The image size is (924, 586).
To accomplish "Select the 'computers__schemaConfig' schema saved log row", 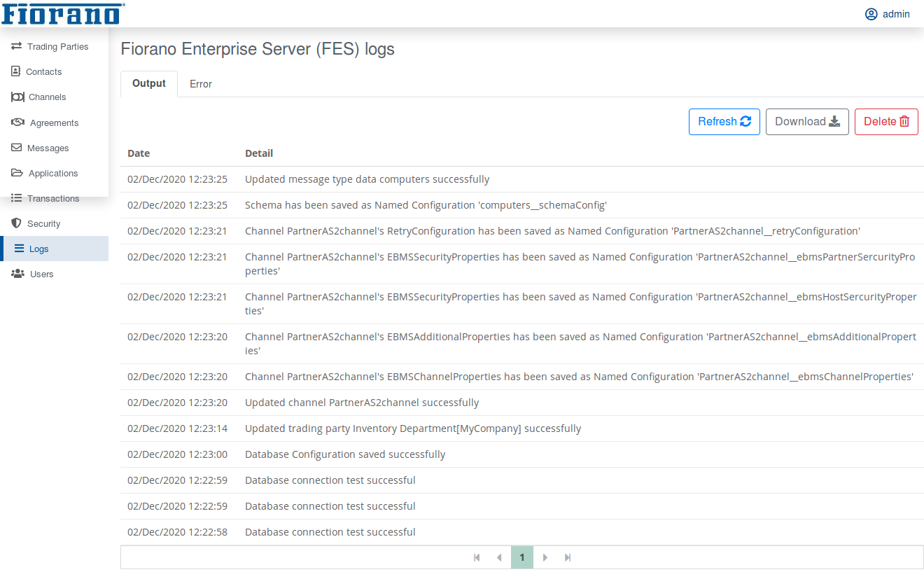I will 522,205.
